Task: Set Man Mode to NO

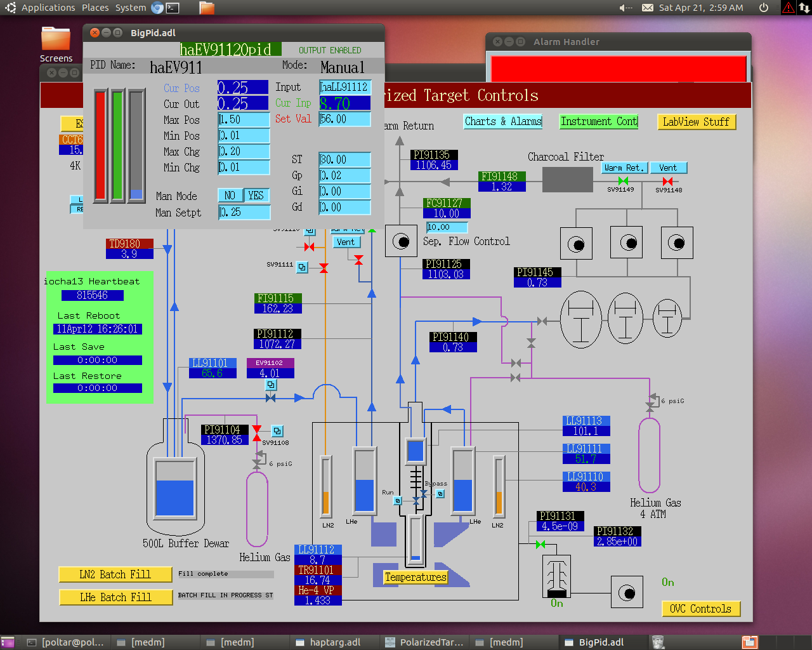Action: pos(230,196)
